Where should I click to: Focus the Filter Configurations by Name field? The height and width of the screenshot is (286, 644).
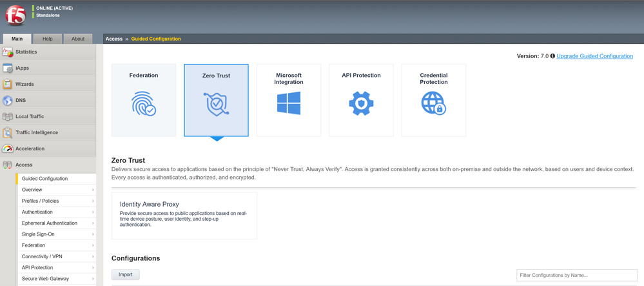click(577, 275)
